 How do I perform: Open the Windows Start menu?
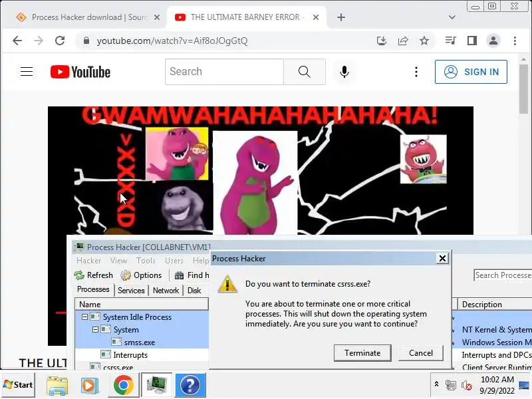(x=18, y=385)
